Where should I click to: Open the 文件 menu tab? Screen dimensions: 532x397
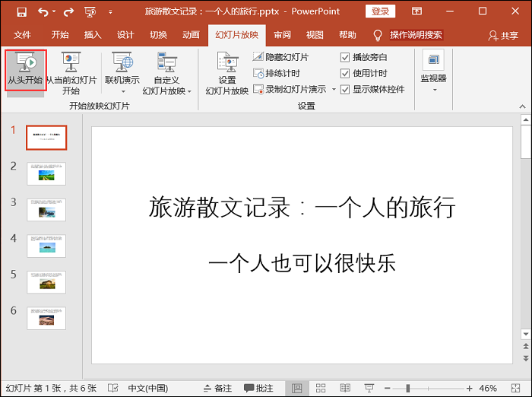tap(23, 35)
